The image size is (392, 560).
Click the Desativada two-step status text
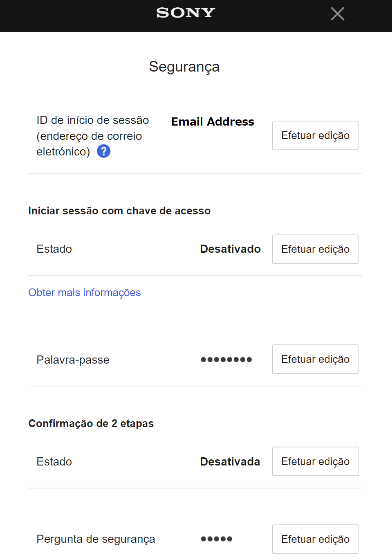pyautogui.click(x=230, y=462)
